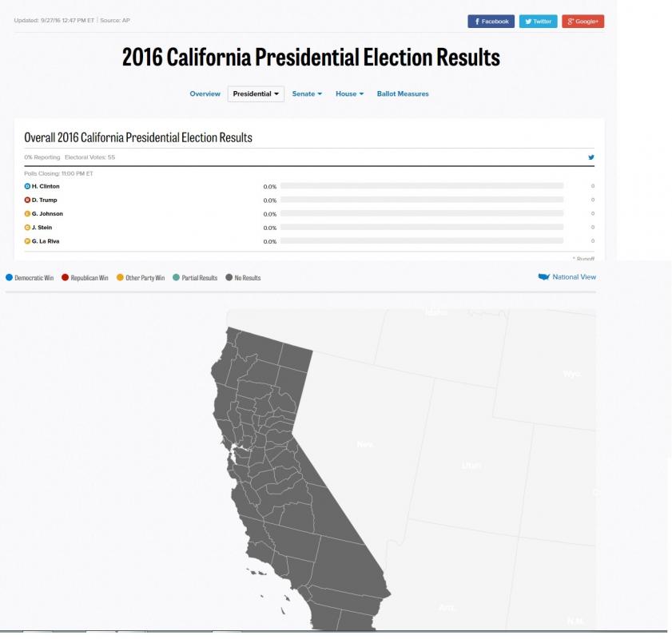Expand the Senate dropdown
Screen dimensions: 672x639
307,93
